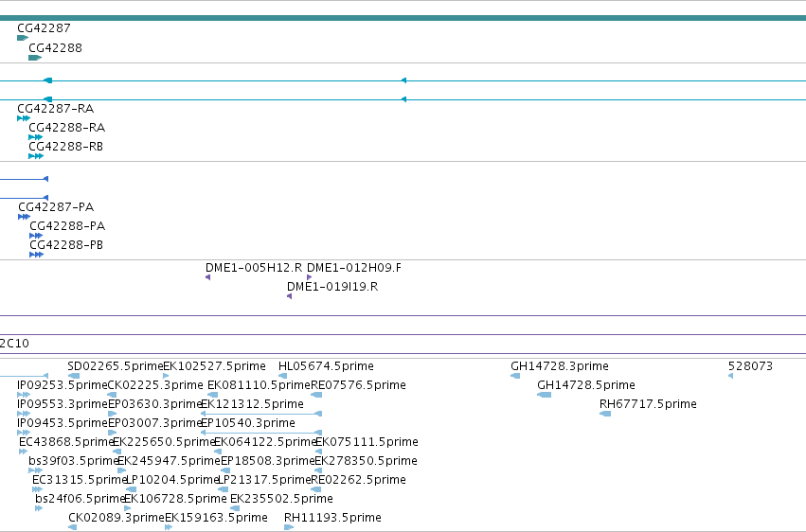Select EK102527.5prime EST label
The image size is (806, 532).
214,366
